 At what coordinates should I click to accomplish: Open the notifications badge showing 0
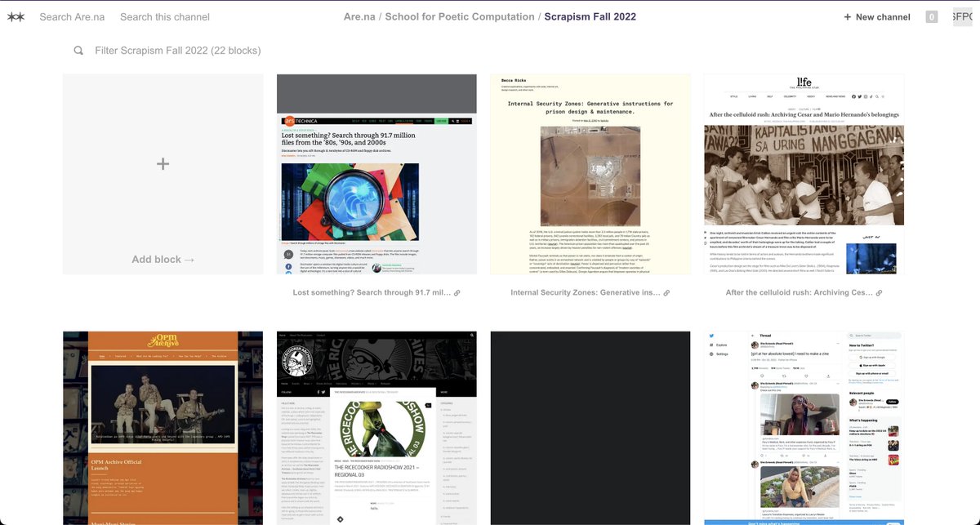pos(931,16)
